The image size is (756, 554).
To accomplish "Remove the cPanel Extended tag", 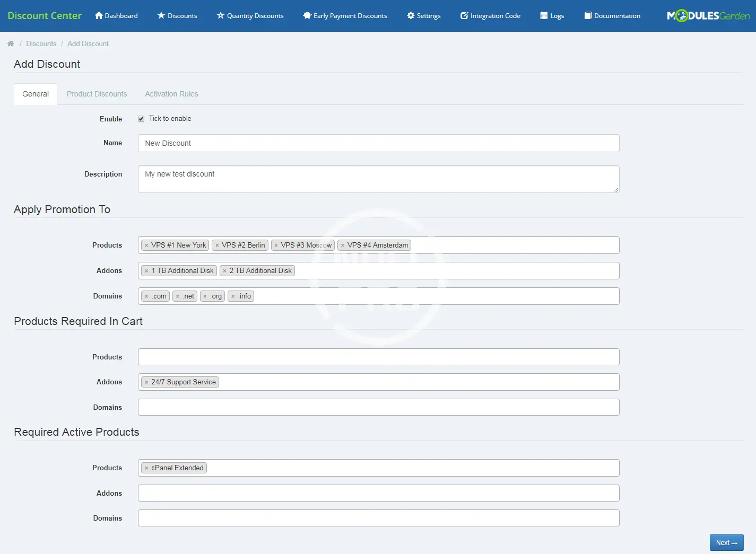I will [x=146, y=468].
